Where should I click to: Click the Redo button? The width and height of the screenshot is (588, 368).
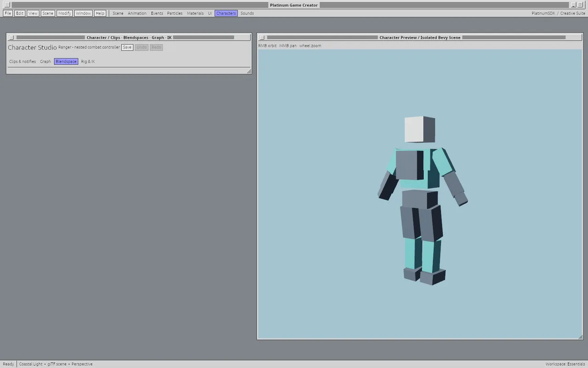pyautogui.click(x=156, y=47)
